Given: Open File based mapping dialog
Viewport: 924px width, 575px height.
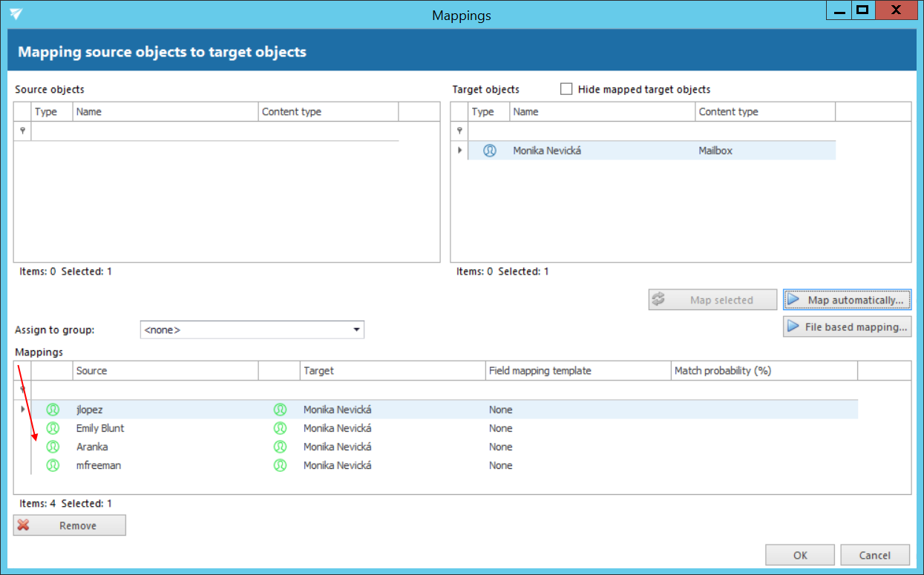Looking at the screenshot, I should coord(847,326).
